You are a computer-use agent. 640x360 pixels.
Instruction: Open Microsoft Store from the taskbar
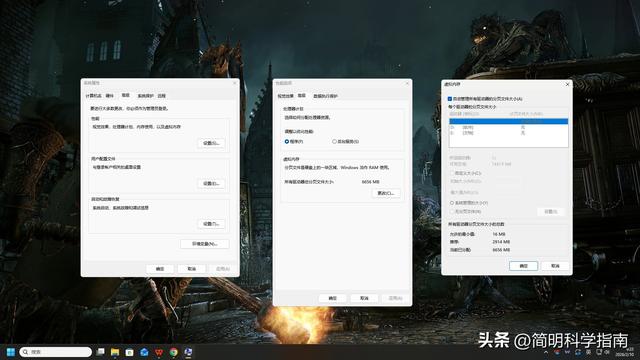(129, 352)
